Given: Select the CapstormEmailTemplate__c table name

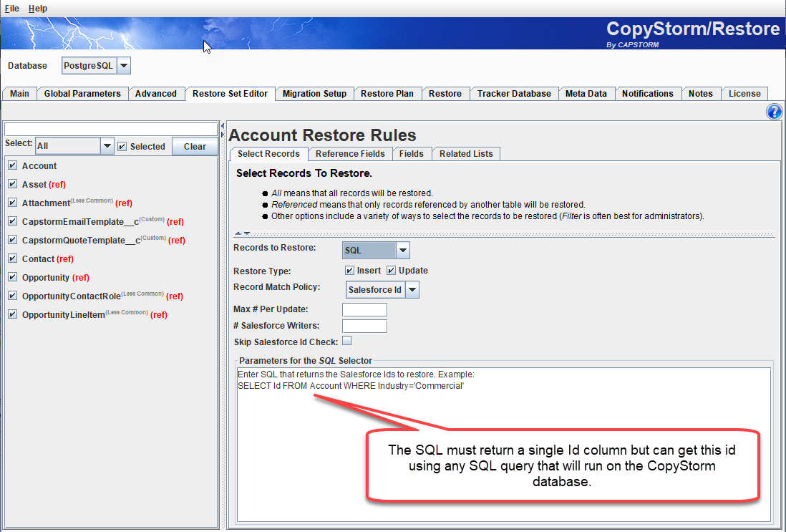Looking at the screenshot, I should [x=80, y=222].
